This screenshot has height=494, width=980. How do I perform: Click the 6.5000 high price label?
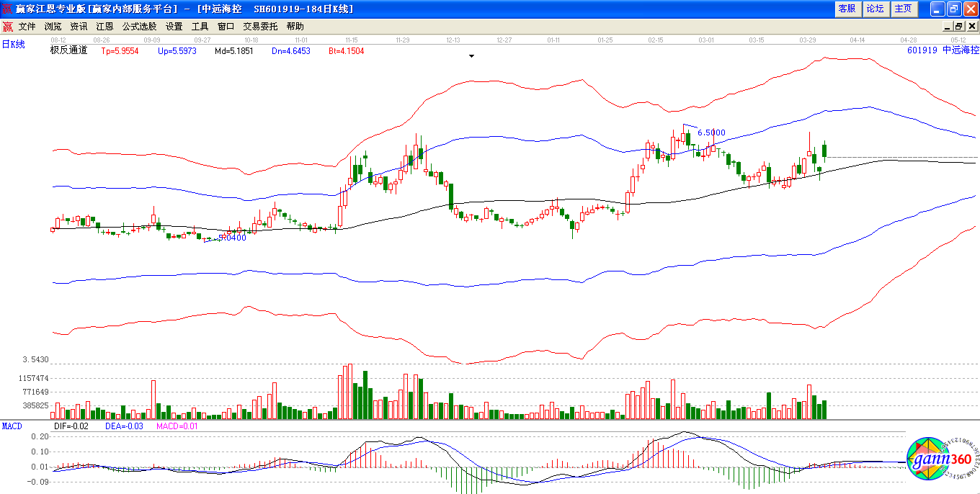click(711, 133)
